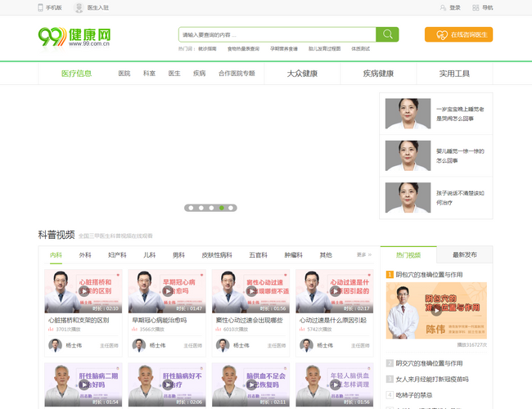Click the doctor registration avatar icon

pos(79,7)
